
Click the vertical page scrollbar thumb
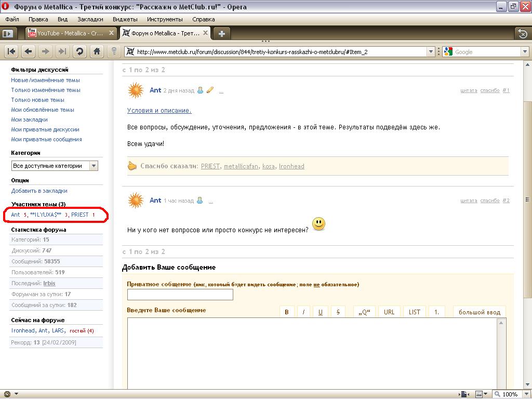[x=528, y=202]
